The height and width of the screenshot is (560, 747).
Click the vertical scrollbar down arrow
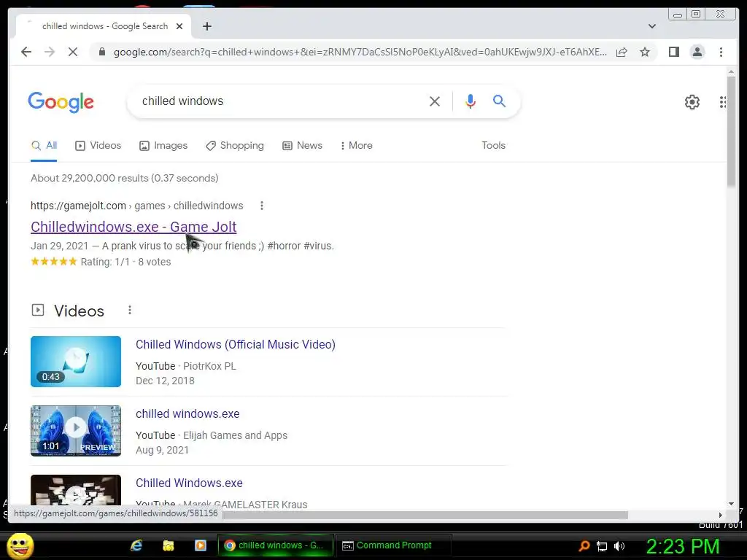[731, 503]
